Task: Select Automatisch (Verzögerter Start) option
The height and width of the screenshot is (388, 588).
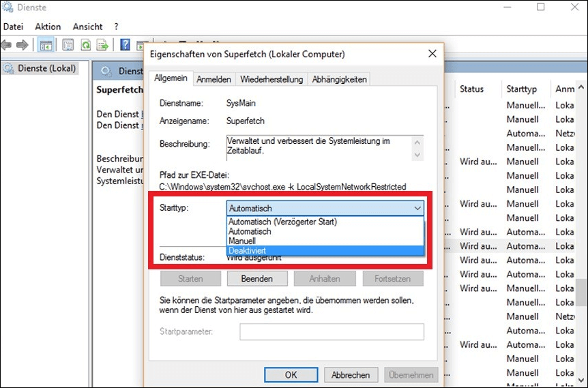Action: (282, 222)
